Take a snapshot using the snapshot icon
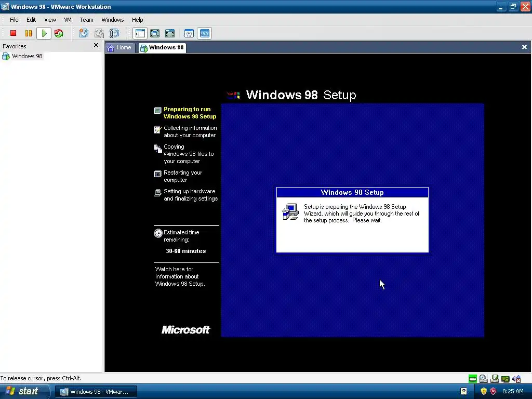 coord(84,33)
